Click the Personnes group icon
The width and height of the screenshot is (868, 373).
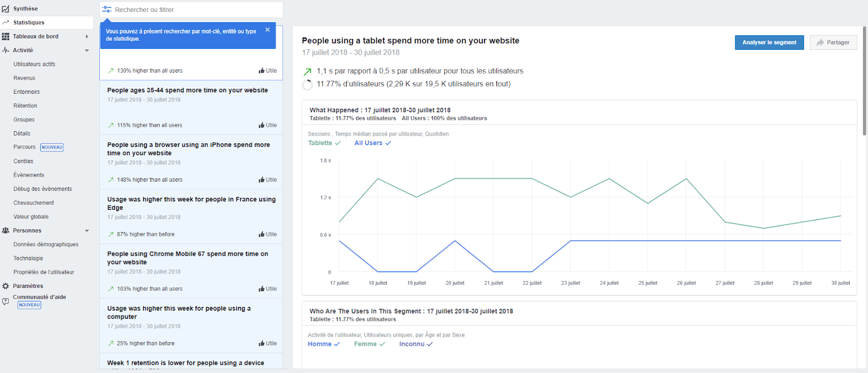5,230
